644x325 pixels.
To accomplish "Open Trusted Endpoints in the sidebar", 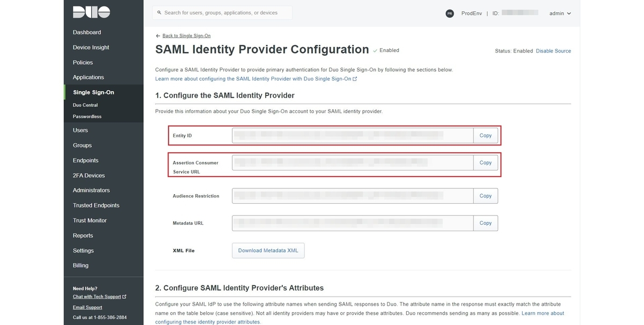I will (96, 205).
